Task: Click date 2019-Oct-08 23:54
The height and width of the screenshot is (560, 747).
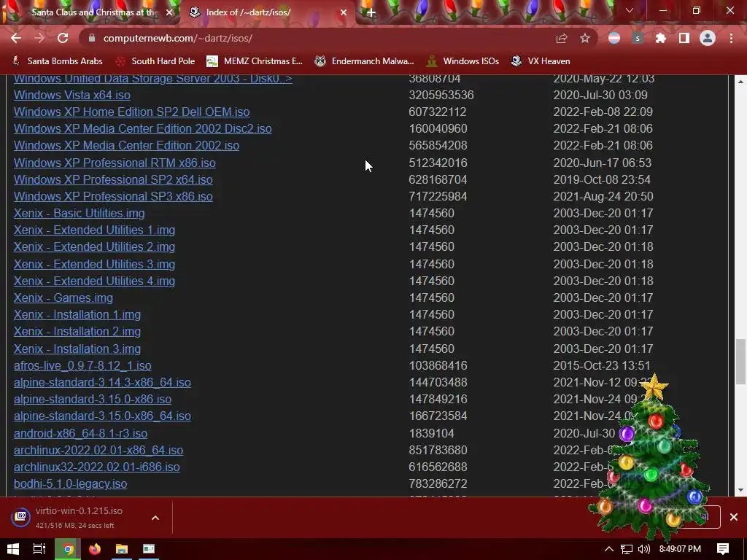Action: (x=602, y=179)
